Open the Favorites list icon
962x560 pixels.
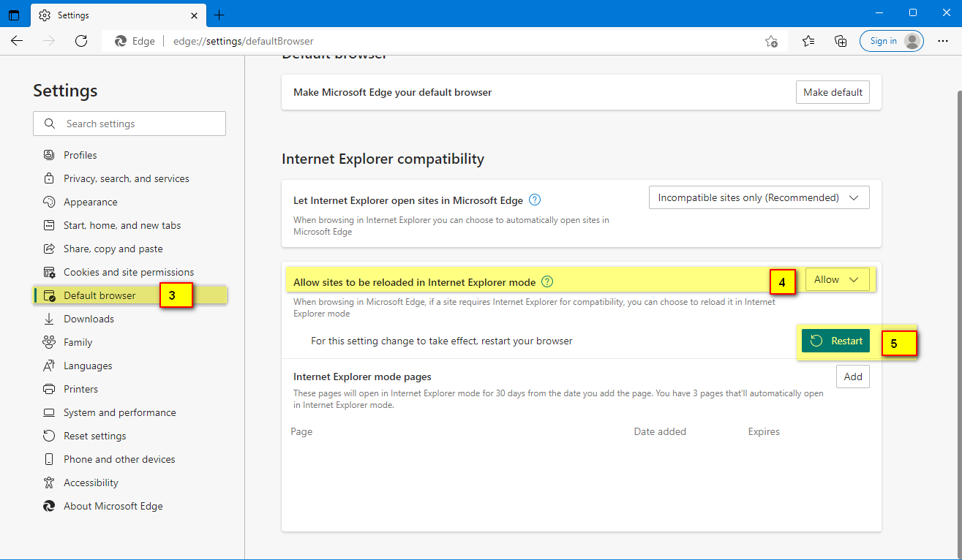coord(808,41)
